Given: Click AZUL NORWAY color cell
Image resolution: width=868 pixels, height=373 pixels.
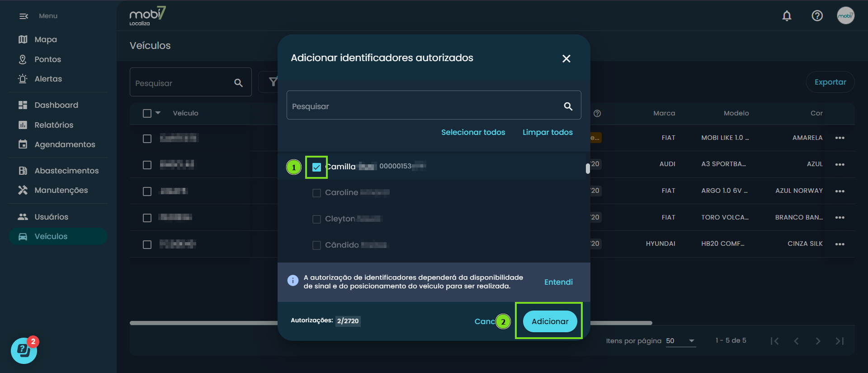Looking at the screenshot, I should click(799, 191).
